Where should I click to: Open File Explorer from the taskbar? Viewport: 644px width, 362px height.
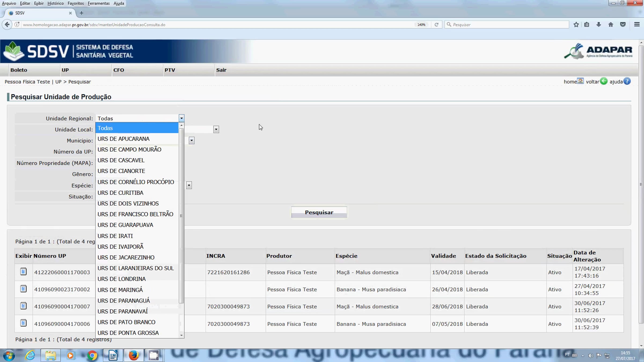50,356
